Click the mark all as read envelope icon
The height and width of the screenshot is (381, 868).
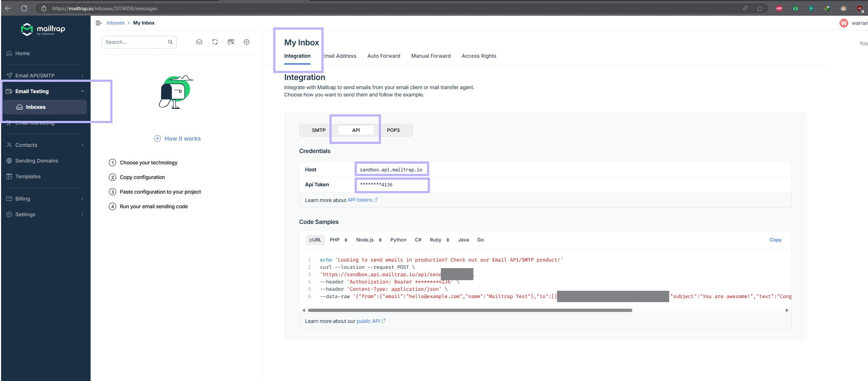[199, 42]
